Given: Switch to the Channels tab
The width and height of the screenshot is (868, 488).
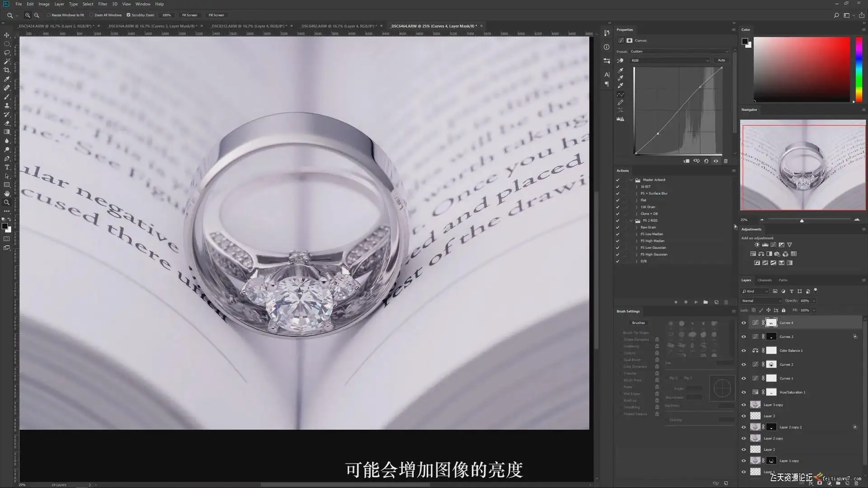Looking at the screenshot, I should [x=764, y=280].
